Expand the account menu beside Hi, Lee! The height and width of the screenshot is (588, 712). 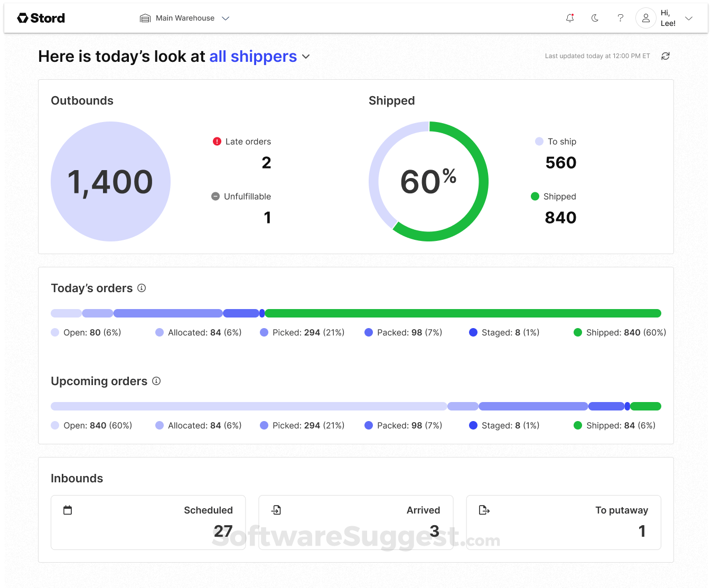click(x=689, y=18)
